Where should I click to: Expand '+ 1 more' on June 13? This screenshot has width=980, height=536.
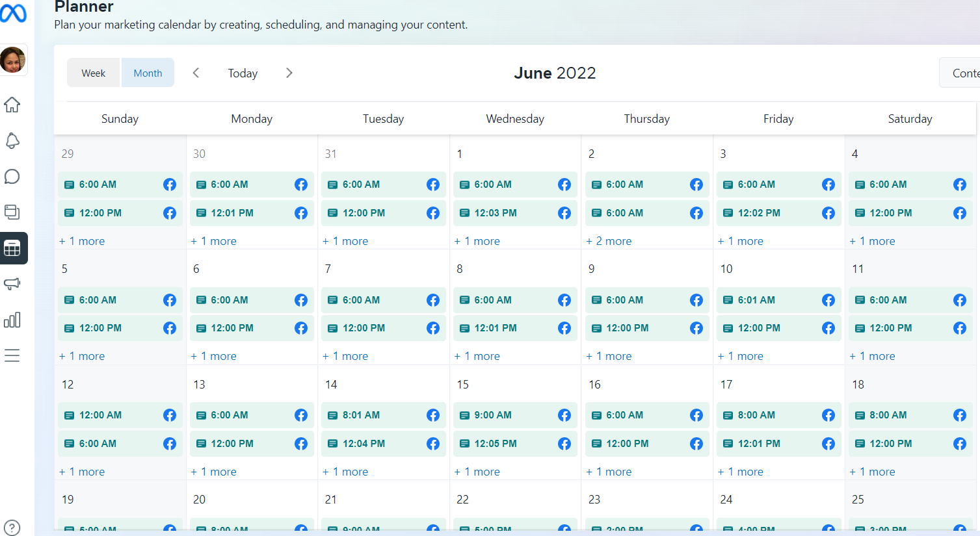(214, 472)
